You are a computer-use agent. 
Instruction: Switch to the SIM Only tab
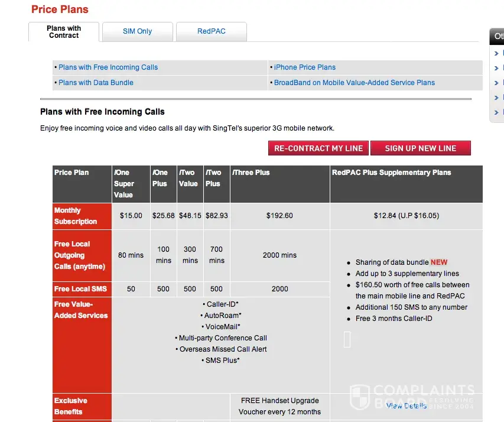(137, 31)
